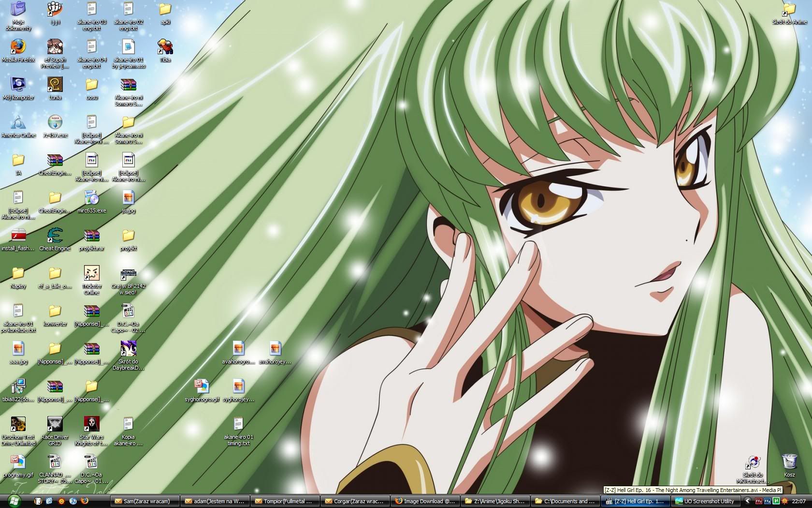This screenshot has height=508, width=812.
Task: Select the akane-iro 03 eng.txt file
Action: pos(91,15)
